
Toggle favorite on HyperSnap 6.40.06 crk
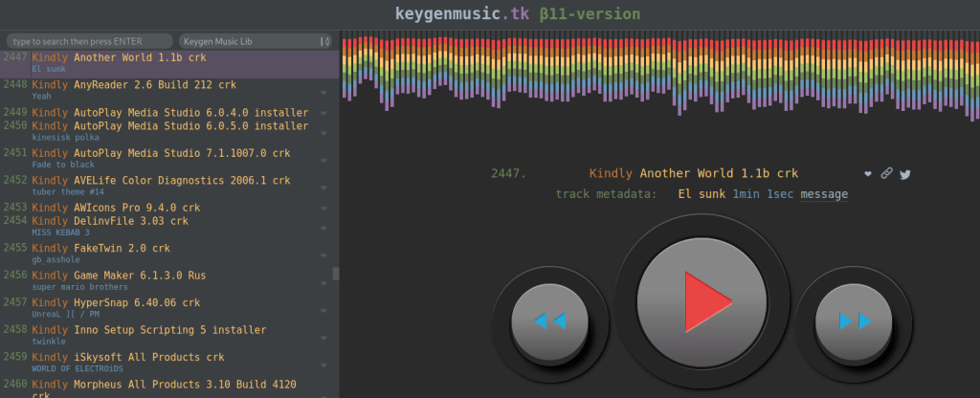(x=323, y=311)
